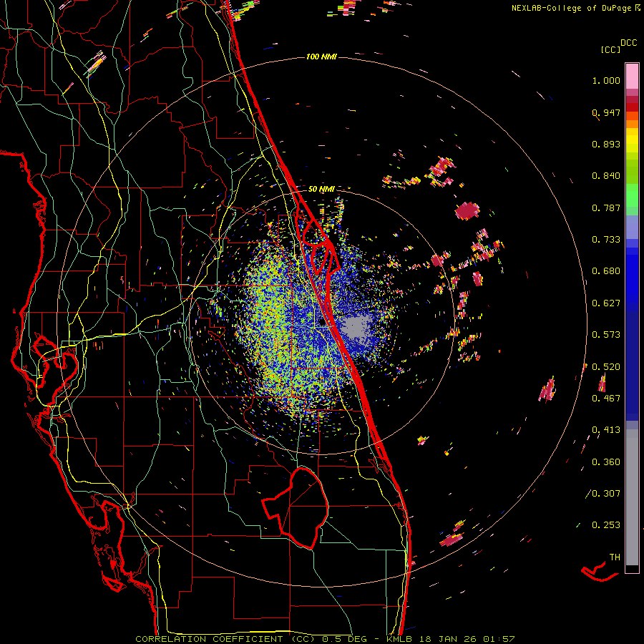The width and height of the screenshot is (644, 644).
Task: Select the 0.253 value on the scale
Action: (x=606, y=525)
